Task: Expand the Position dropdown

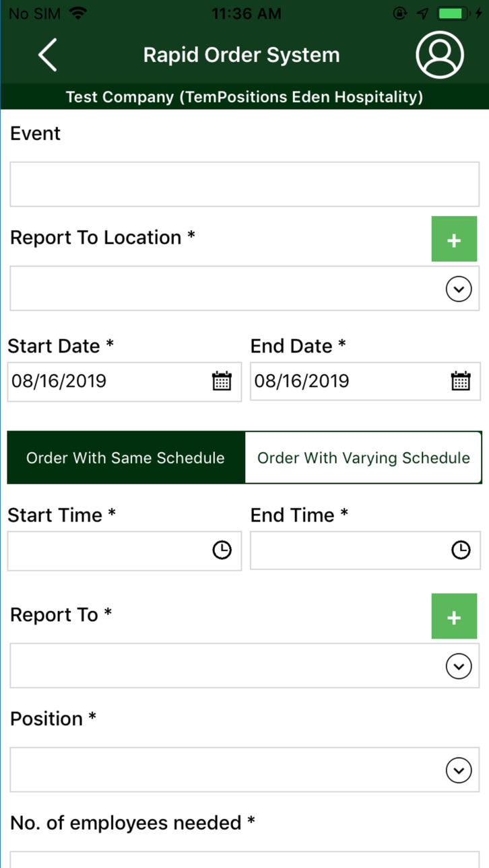Action: (x=459, y=770)
